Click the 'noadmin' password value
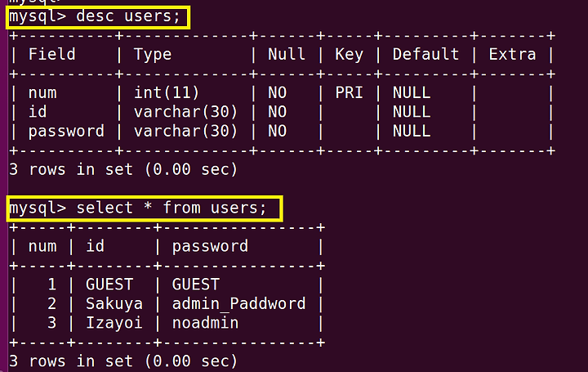This screenshot has width=588, height=372. (x=205, y=323)
